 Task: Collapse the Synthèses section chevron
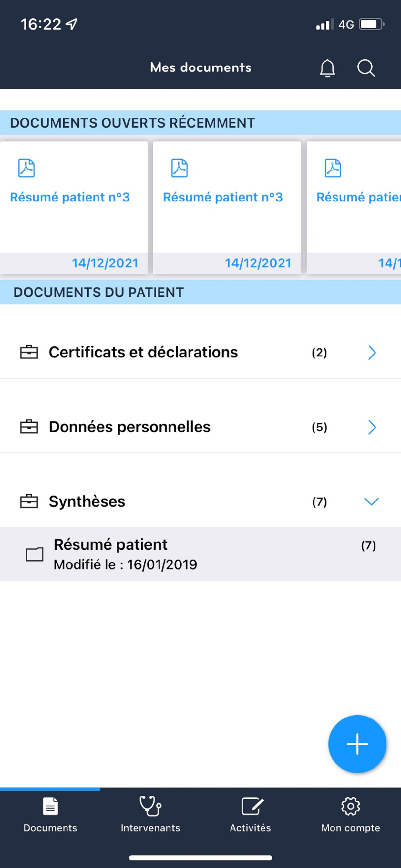pos(371,501)
